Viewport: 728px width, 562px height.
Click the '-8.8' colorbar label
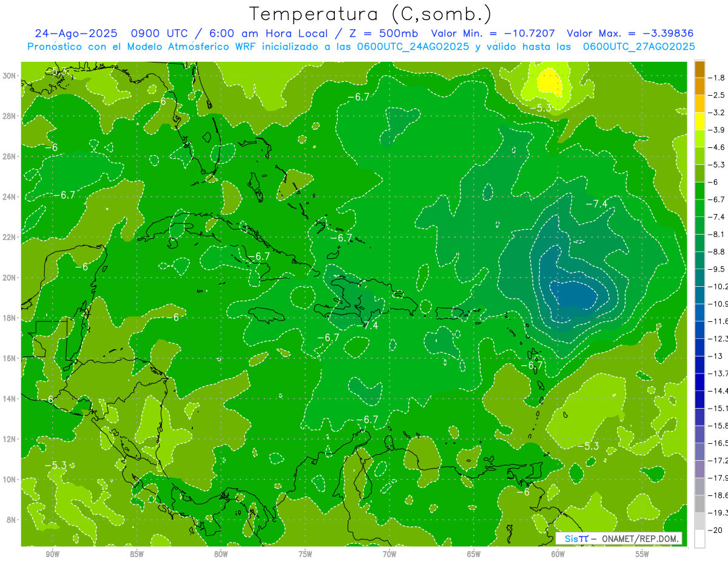tap(716, 252)
